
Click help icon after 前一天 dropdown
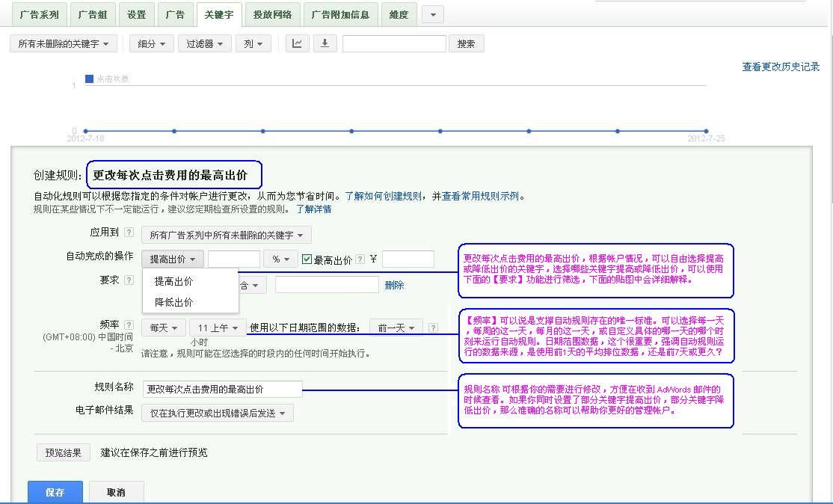click(x=432, y=328)
